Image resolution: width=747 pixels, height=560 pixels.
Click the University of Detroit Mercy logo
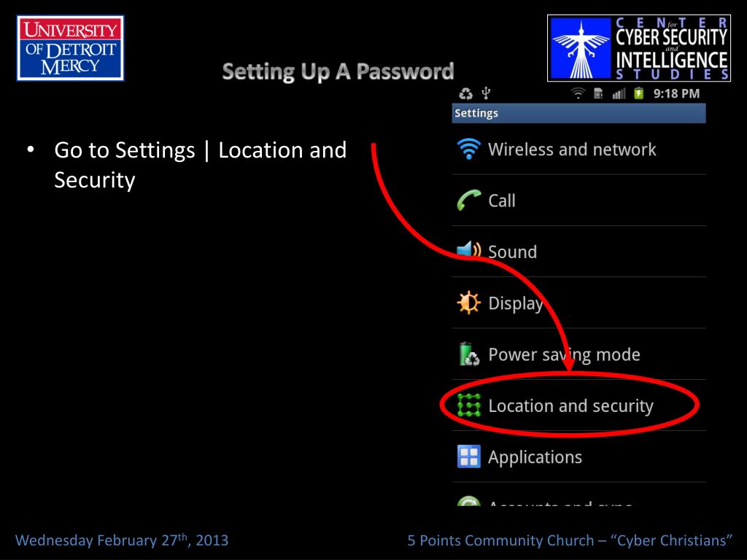point(71,48)
